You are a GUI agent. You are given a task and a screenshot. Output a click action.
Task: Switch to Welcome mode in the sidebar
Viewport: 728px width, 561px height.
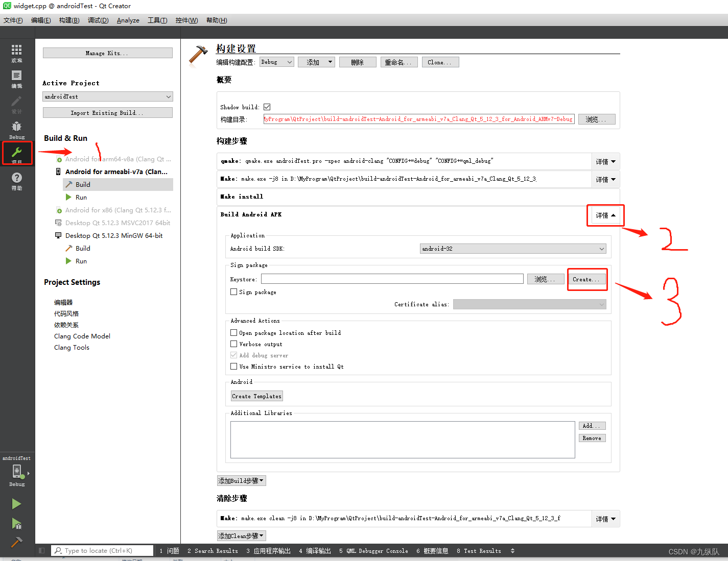(x=17, y=53)
